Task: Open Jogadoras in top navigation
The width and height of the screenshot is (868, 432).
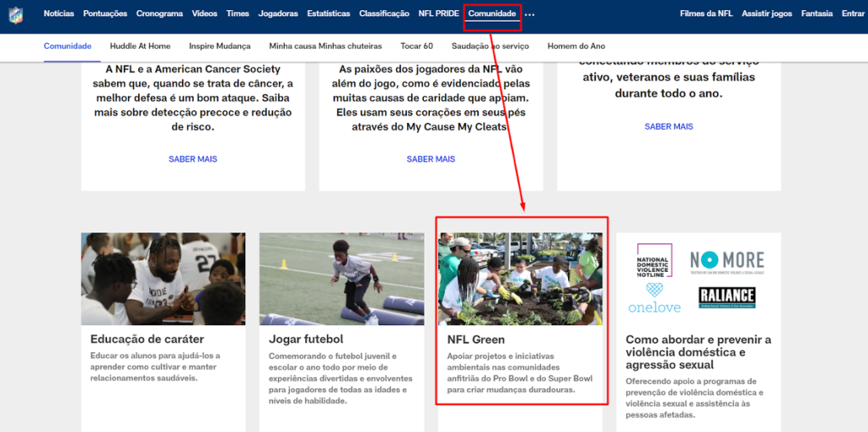Action: [x=278, y=14]
